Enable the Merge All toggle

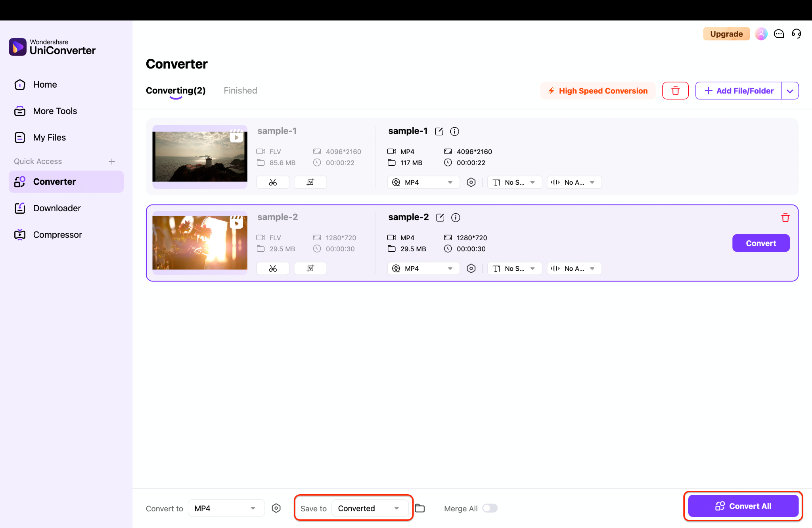(490, 508)
